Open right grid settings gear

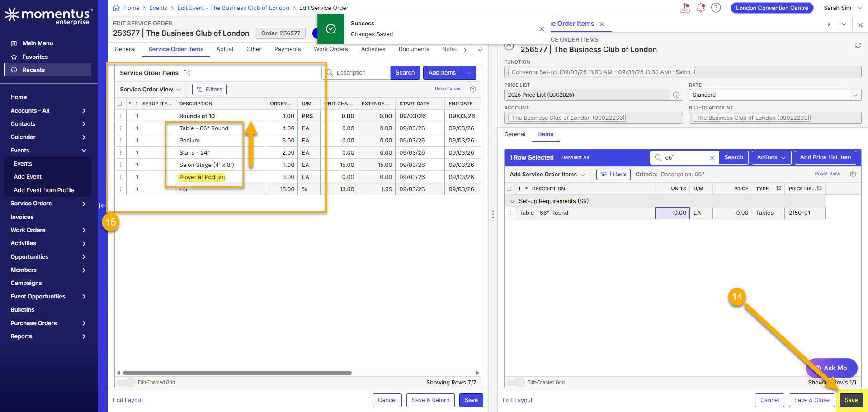click(853, 174)
